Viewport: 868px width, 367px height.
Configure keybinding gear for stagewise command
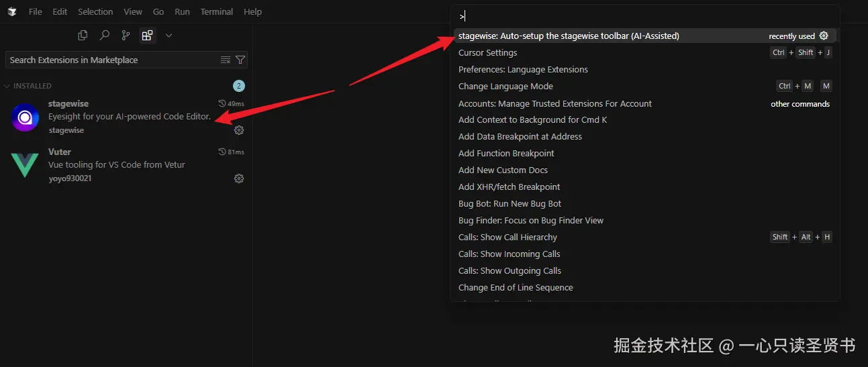pos(824,36)
